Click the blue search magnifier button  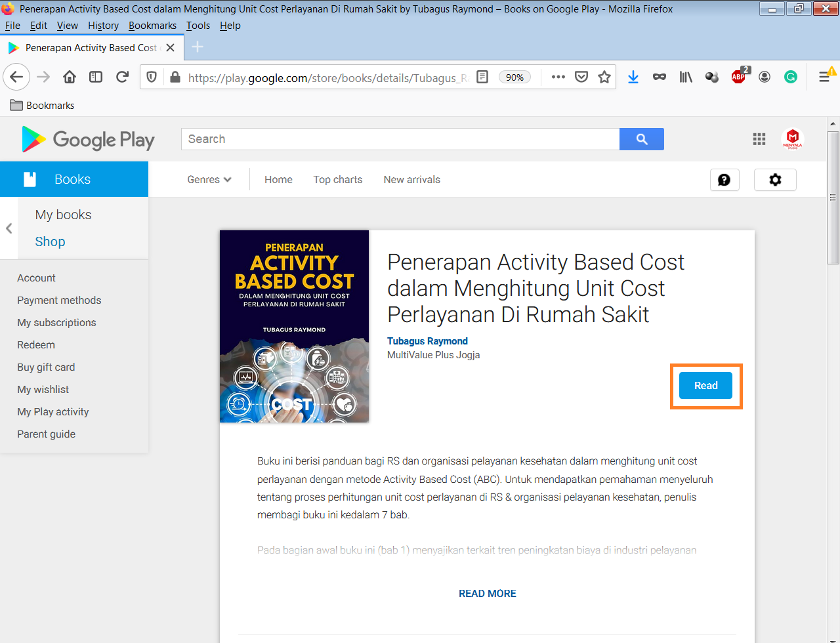click(641, 139)
